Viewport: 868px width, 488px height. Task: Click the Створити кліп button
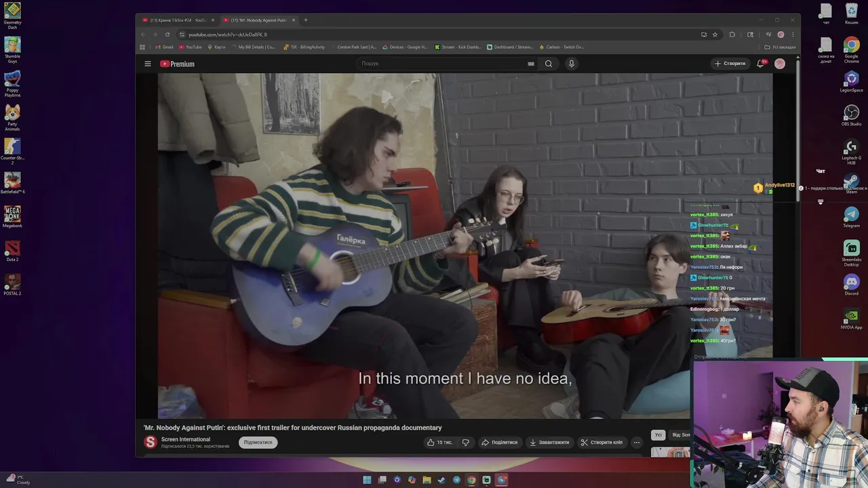tap(601, 443)
